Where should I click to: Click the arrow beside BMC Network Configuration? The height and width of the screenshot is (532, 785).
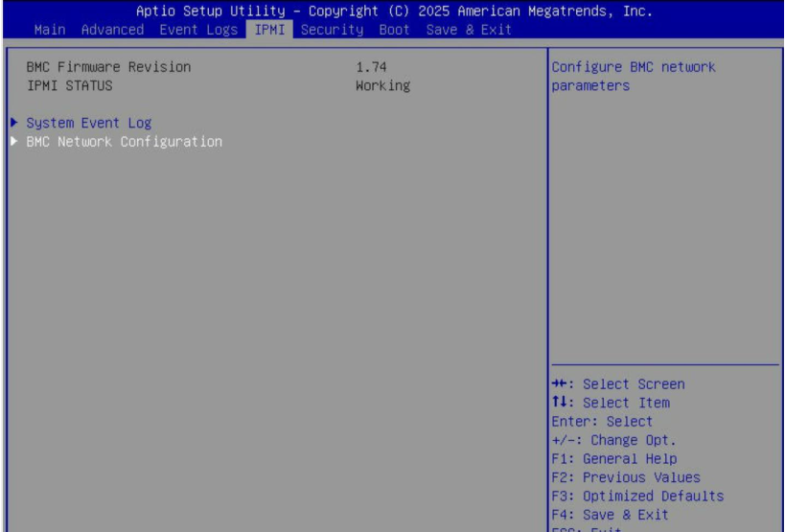point(12,142)
